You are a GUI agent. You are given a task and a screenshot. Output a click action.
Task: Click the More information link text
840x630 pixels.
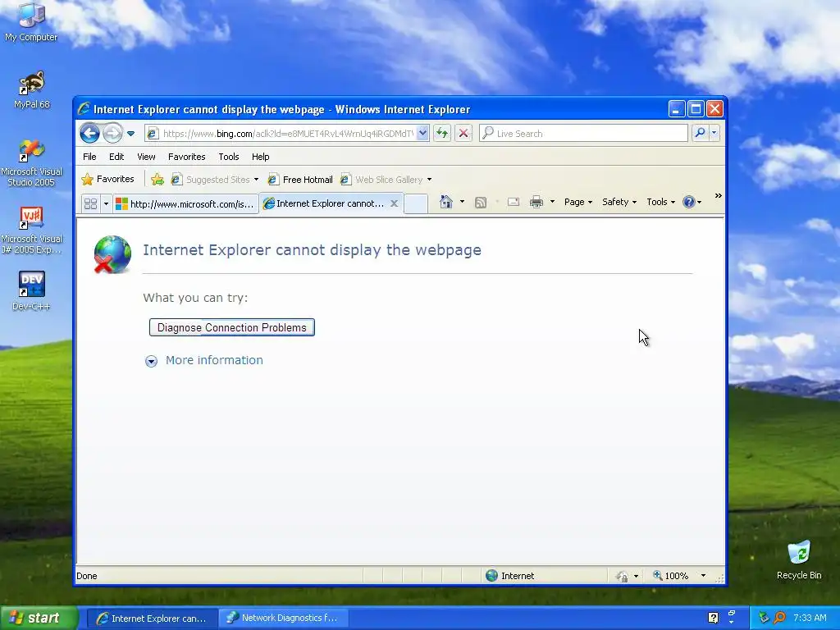(214, 360)
